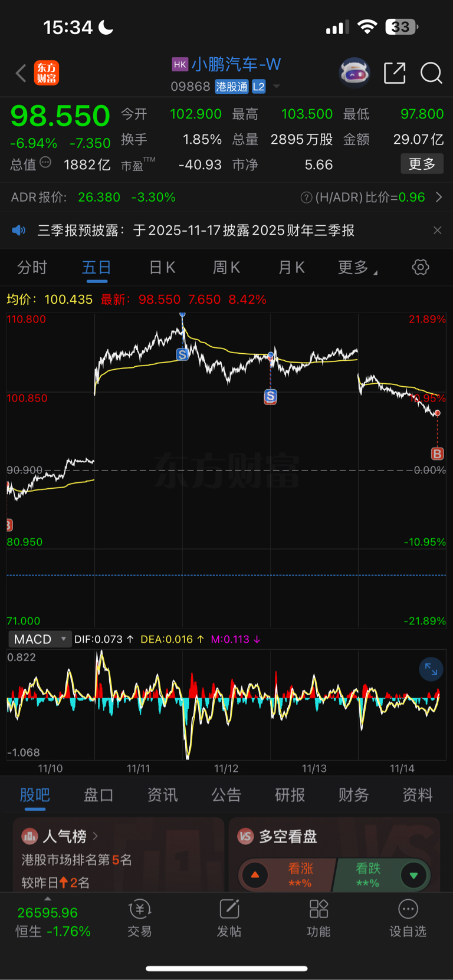The width and height of the screenshot is (453, 980).
Task: Click the 更多 quote details button
Action: pos(422,164)
